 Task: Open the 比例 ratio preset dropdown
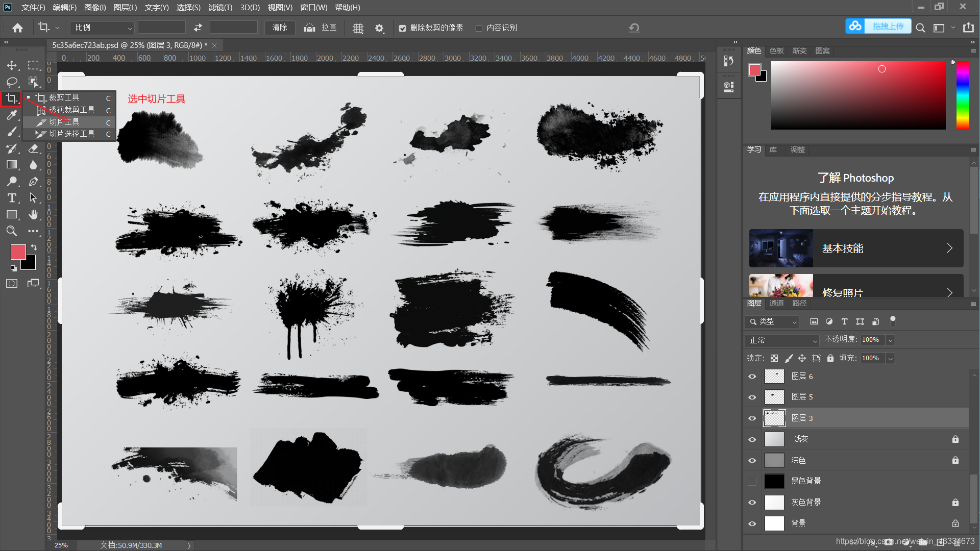point(102,28)
